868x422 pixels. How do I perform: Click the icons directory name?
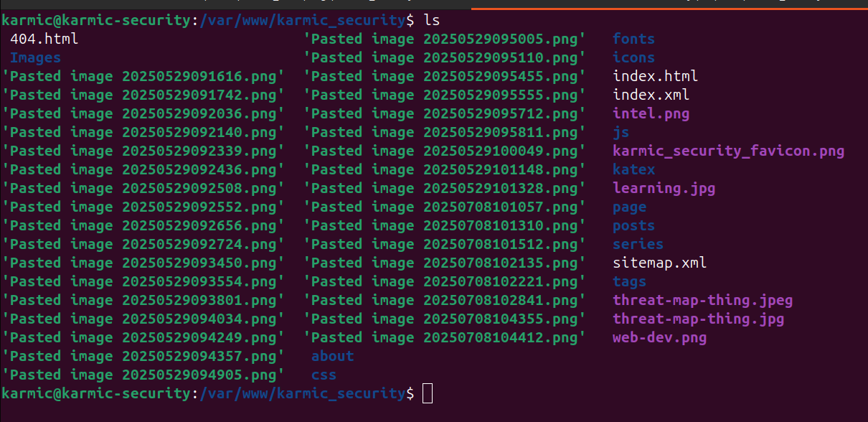(633, 57)
